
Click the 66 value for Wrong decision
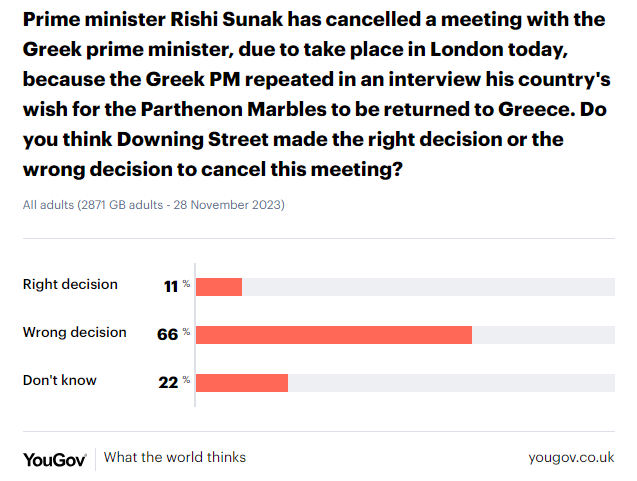(x=167, y=334)
